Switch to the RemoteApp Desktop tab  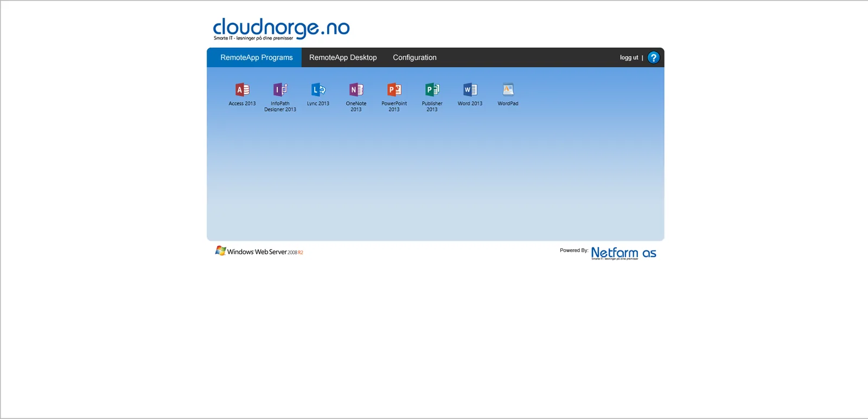coord(343,57)
